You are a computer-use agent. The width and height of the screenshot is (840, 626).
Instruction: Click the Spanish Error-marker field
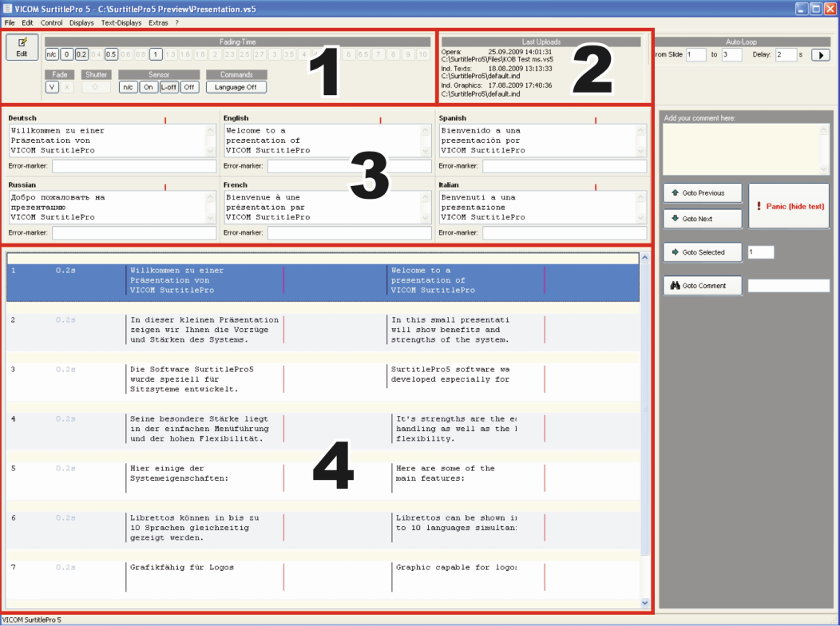[x=565, y=166]
